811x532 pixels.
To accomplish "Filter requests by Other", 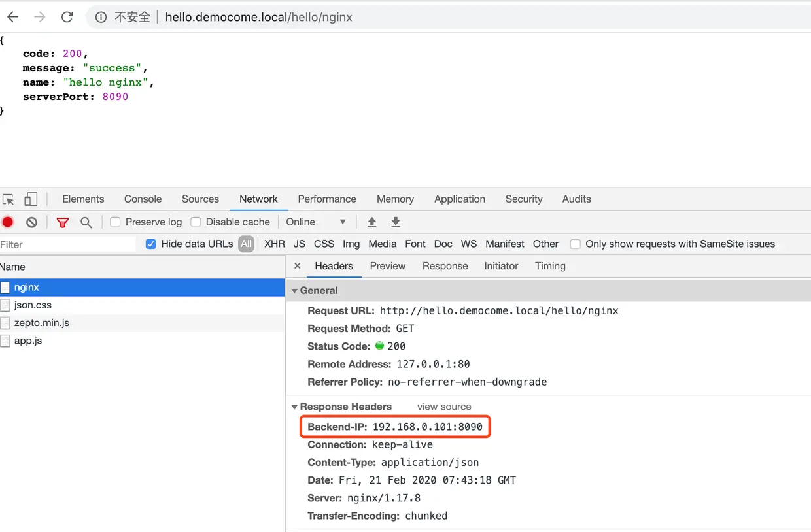I will pyautogui.click(x=545, y=244).
